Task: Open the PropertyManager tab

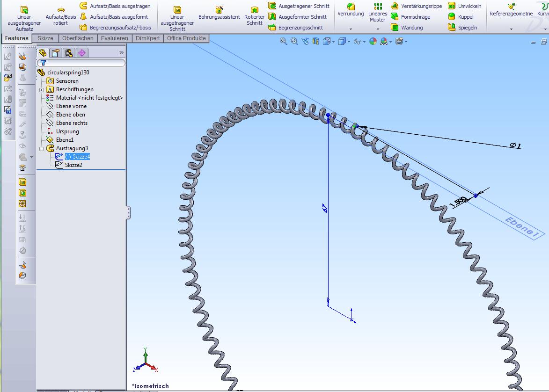Action: pyautogui.click(x=55, y=53)
